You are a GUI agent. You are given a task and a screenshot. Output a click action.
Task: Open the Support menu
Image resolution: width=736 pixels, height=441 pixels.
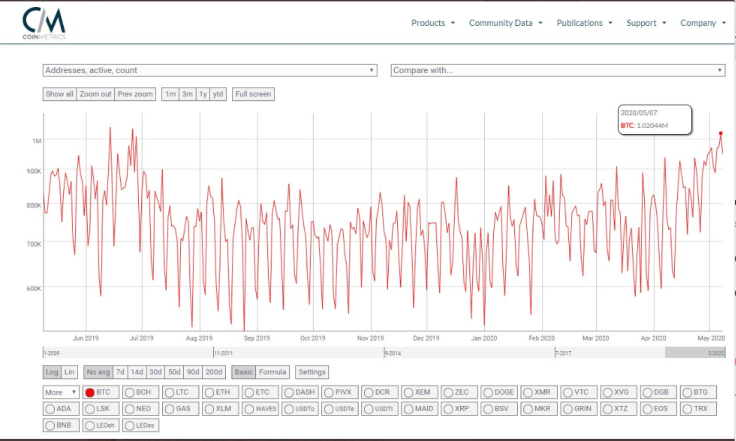[646, 23]
